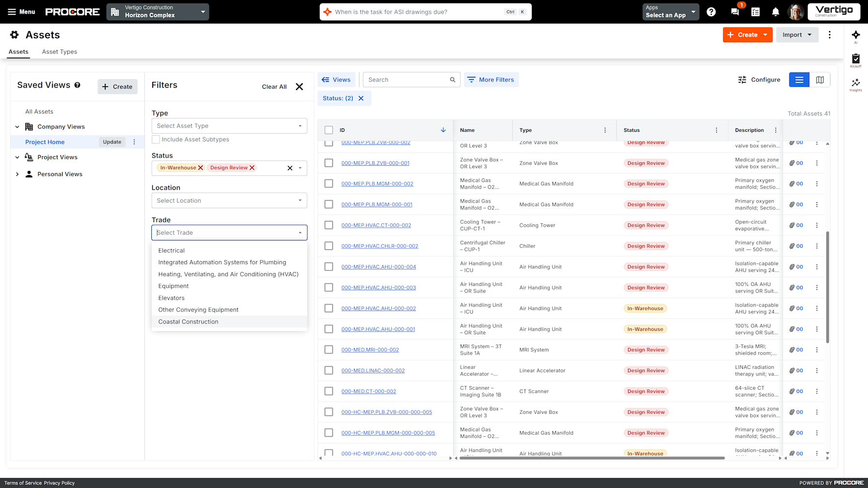Open asset link 000-MEP.HVAC.AHU-000-003

[378, 288]
